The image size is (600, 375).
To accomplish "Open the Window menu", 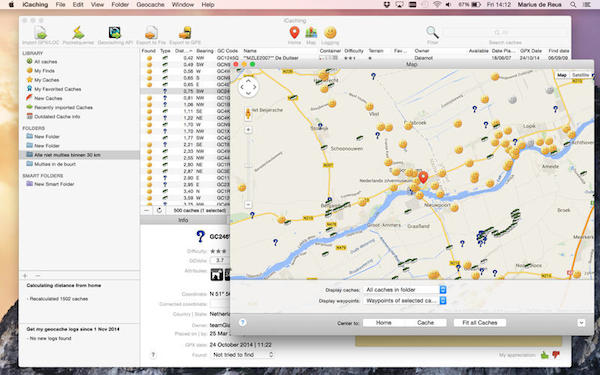I will coord(183,5).
